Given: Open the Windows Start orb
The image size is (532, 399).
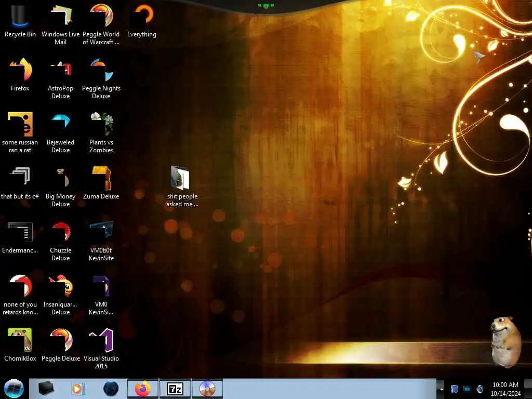Looking at the screenshot, I should point(14,389).
